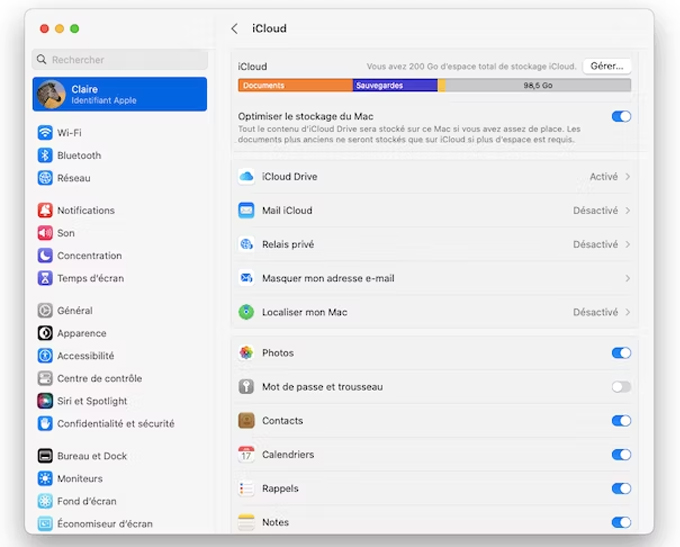This screenshot has height=547, width=680.
Task: Open Notifications label in sidebar
Action: pos(86,210)
